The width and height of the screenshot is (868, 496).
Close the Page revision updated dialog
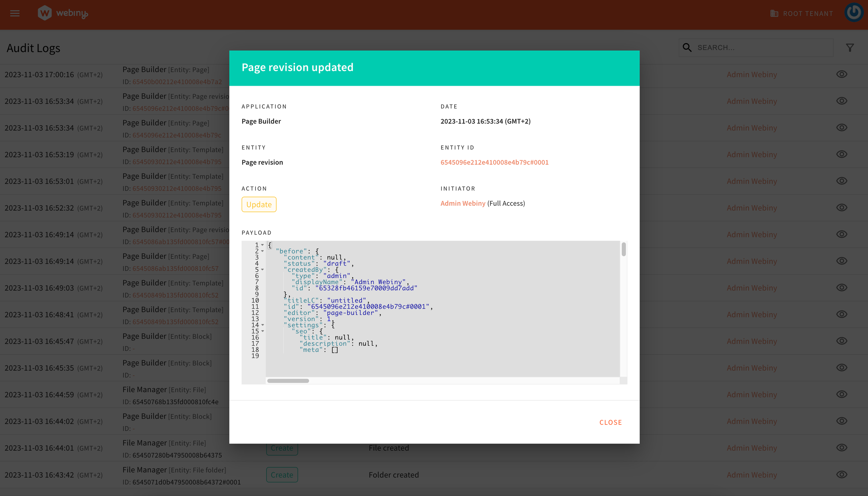[x=610, y=422]
